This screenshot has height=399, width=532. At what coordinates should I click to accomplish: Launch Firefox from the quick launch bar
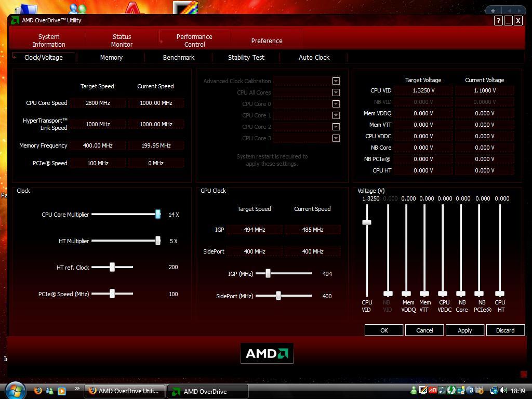(38, 391)
